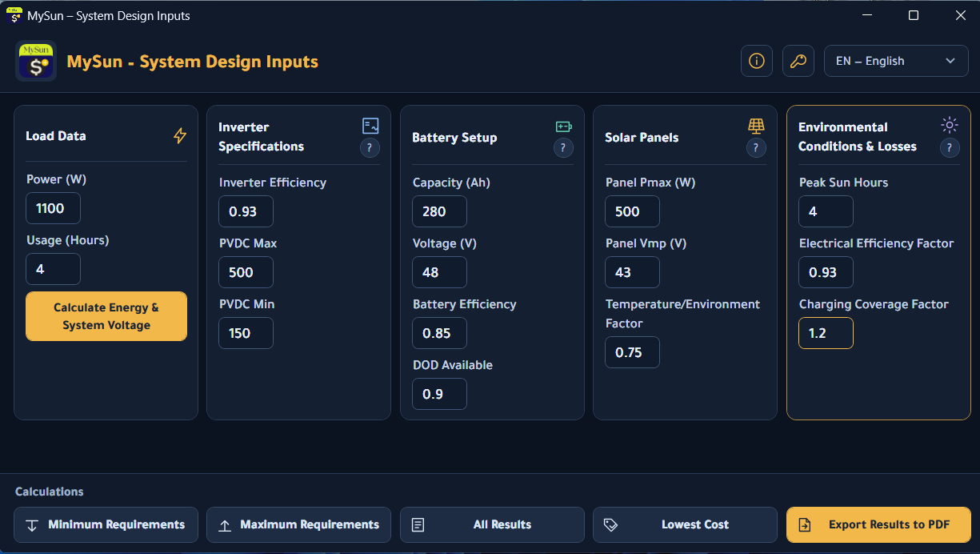Image resolution: width=980 pixels, height=554 pixels.
Task: Click the solar panel grid icon
Action: click(x=757, y=126)
